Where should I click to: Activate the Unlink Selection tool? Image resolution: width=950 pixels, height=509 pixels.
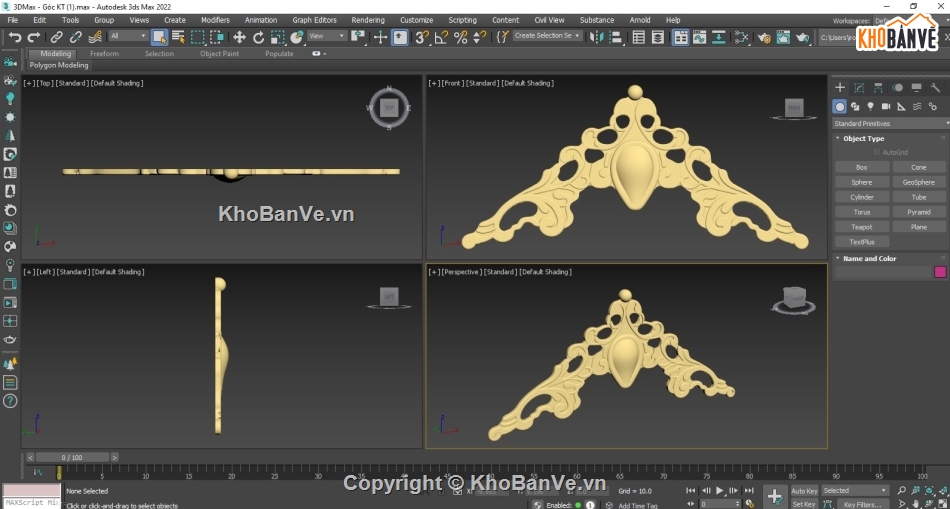[76, 37]
